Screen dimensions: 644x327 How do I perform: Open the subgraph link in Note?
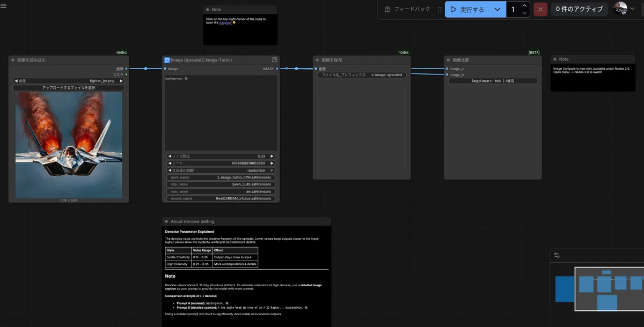pyautogui.click(x=225, y=23)
